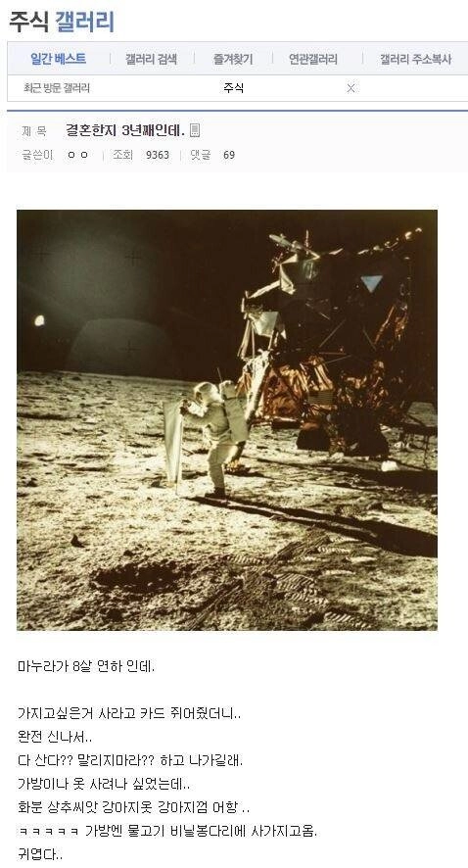This screenshot has height=868, width=468.
Task: Open the 갤러리 검색 tab
Action: click(x=151, y=59)
